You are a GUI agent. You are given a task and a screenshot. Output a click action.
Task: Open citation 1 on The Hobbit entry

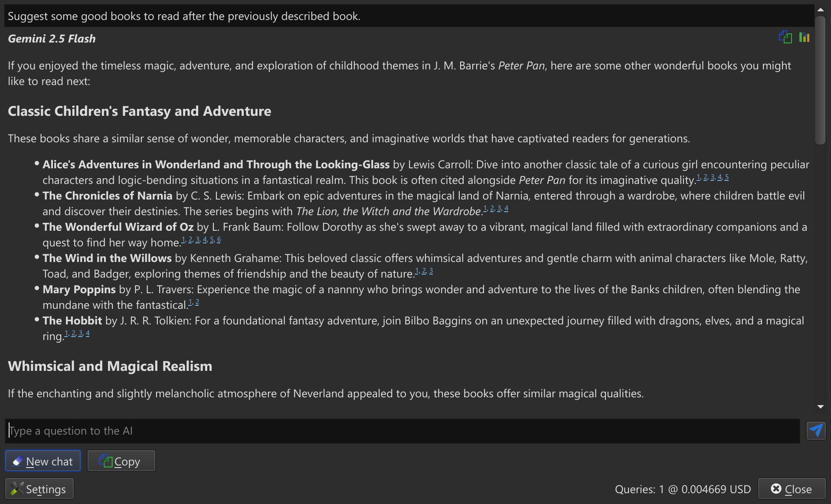click(x=66, y=334)
